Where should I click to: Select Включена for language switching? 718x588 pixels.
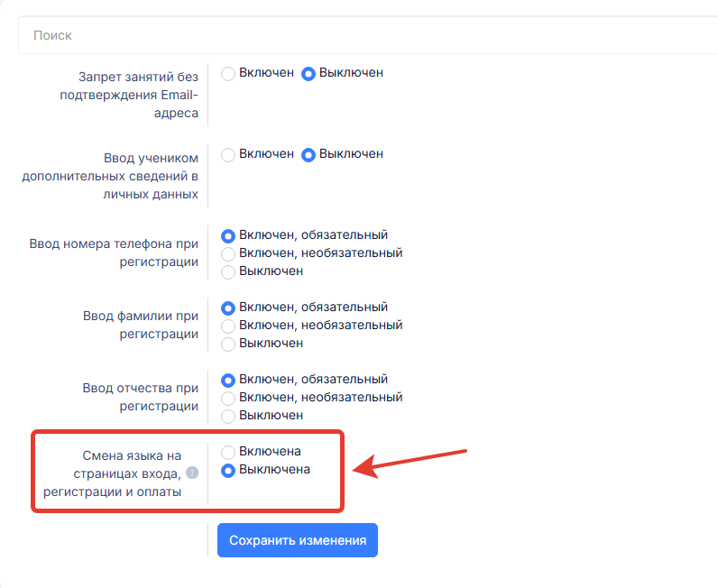[228, 452]
